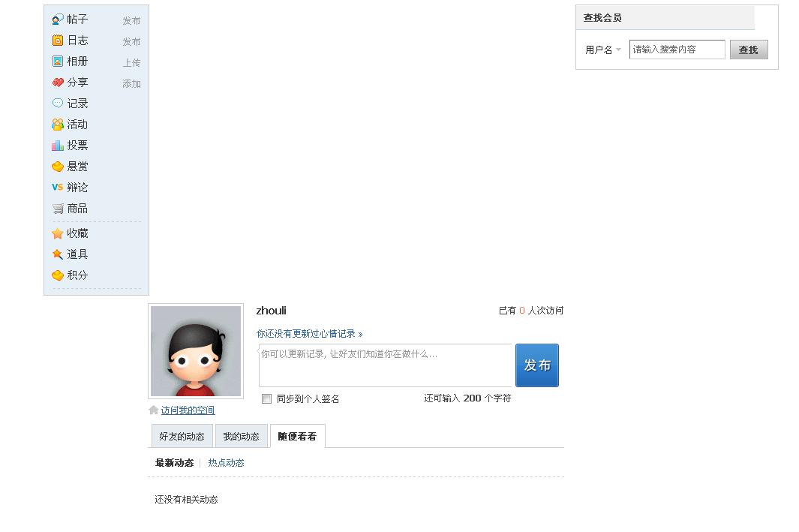The image size is (799, 532).
Task: Open the 分享 link in sidebar
Action: tap(77, 82)
